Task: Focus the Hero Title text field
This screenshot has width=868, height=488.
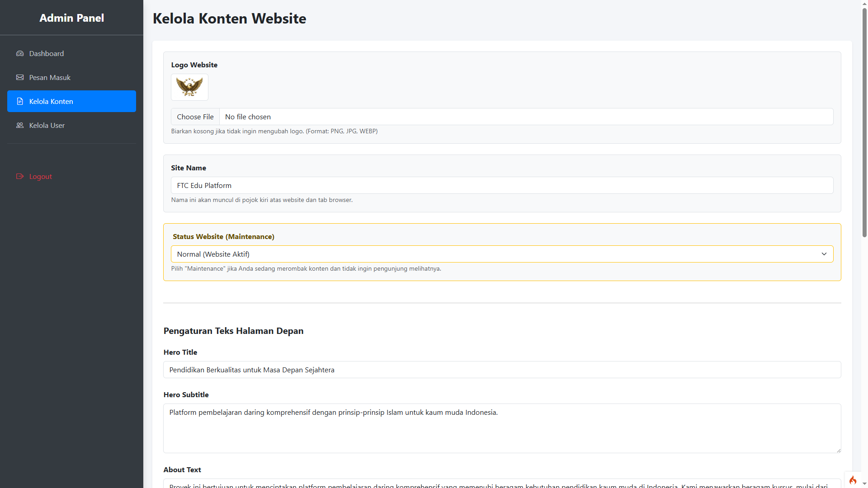Action: click(x=502, y=370)
